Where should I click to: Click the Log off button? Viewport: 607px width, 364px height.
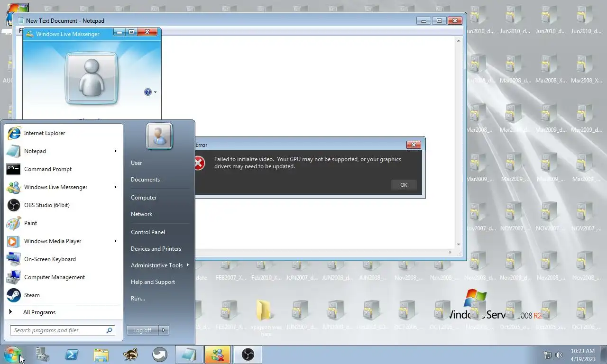(143, 330)
